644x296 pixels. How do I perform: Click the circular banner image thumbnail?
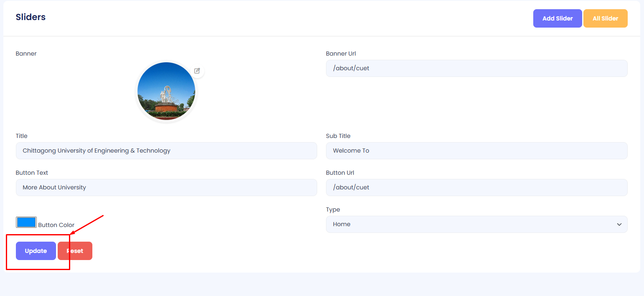(166, 91)
